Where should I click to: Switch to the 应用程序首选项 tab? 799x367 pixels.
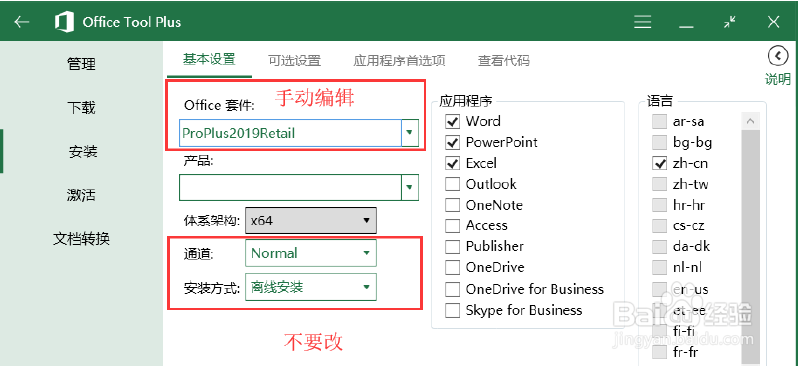point(400,61)
